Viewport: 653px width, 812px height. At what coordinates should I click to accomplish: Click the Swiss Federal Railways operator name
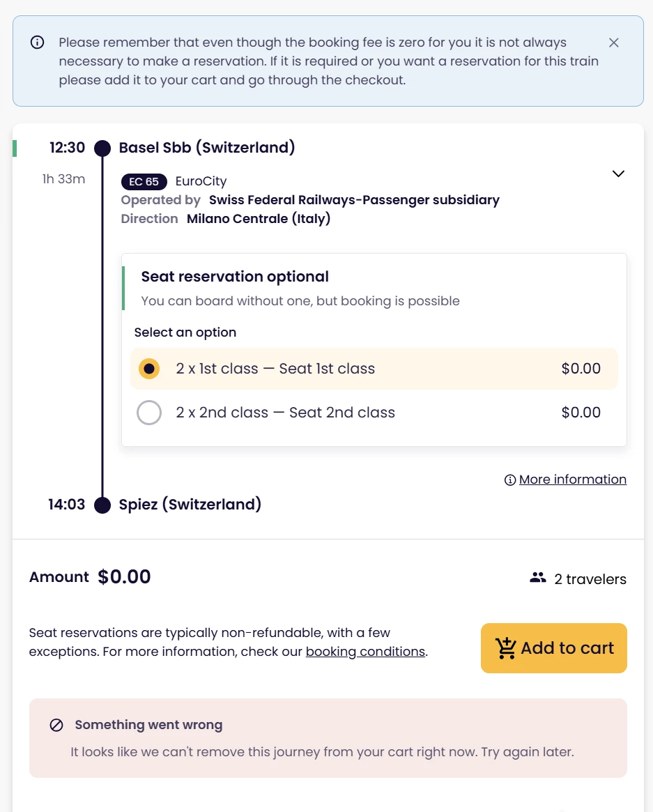(354, 200)
